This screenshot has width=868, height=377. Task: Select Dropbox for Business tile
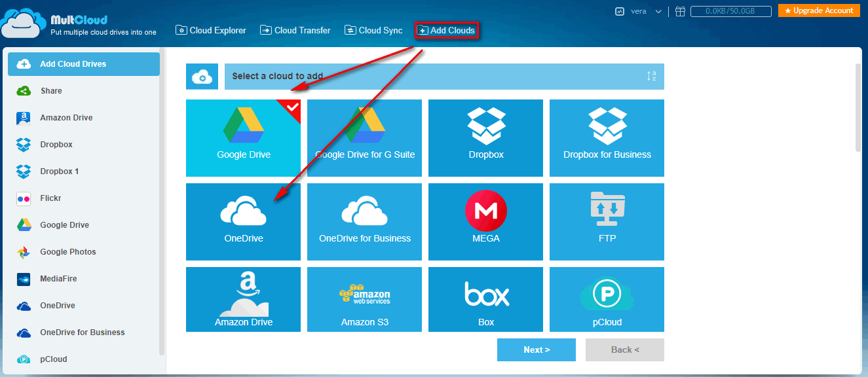[x=607, y=138]
